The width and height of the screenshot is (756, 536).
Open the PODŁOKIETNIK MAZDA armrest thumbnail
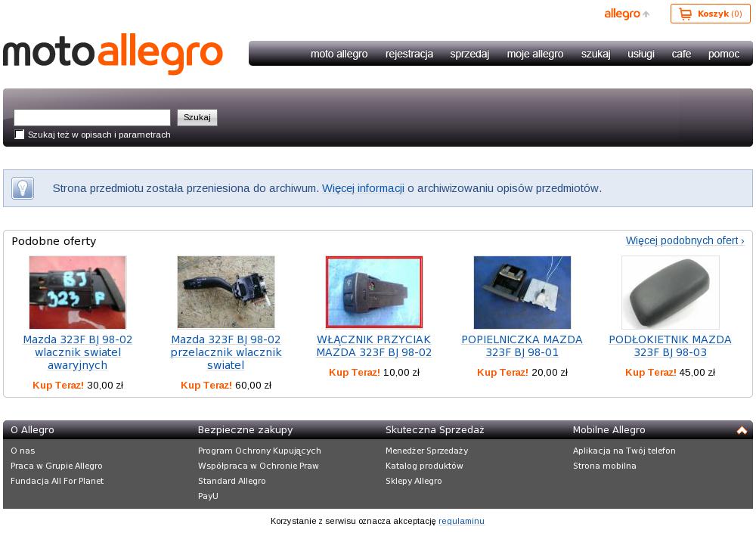pos(670,292)
